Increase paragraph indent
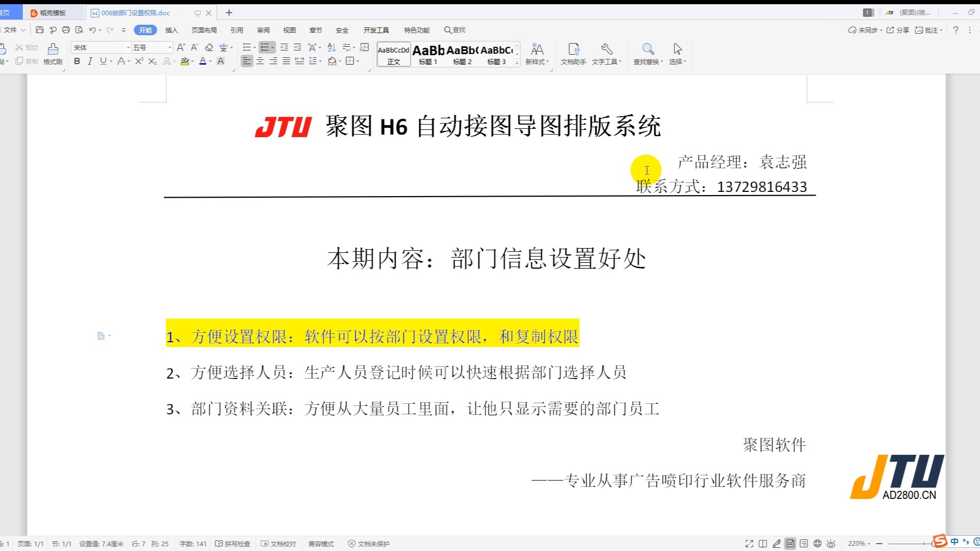 298,47
